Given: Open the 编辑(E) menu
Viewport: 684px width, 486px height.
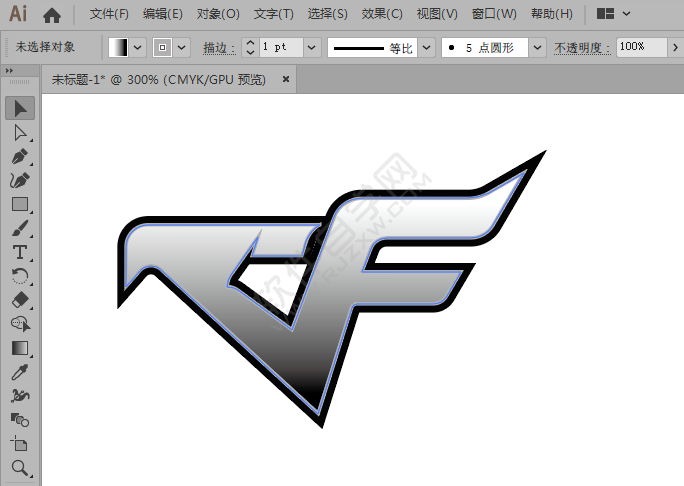Looking at the screenshot, I should pyautogui.click(x=163, y=14).
